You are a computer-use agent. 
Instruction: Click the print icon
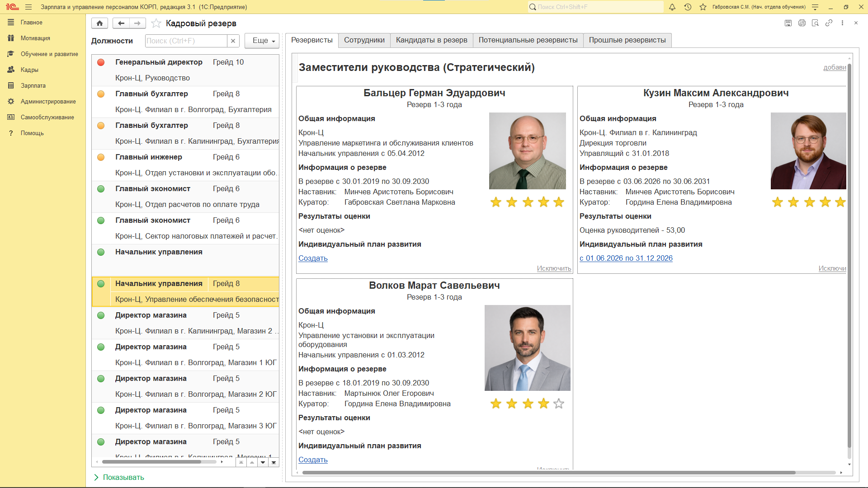[x=802, y=23]
